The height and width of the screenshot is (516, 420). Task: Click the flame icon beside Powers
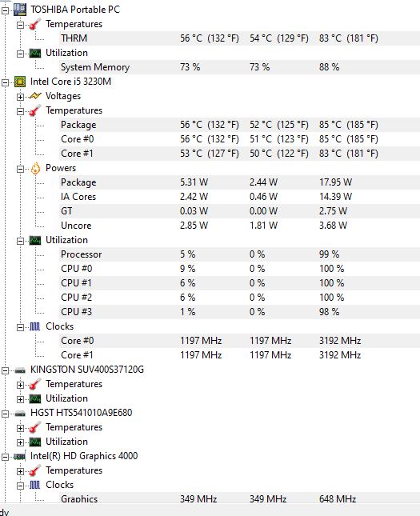35,168
